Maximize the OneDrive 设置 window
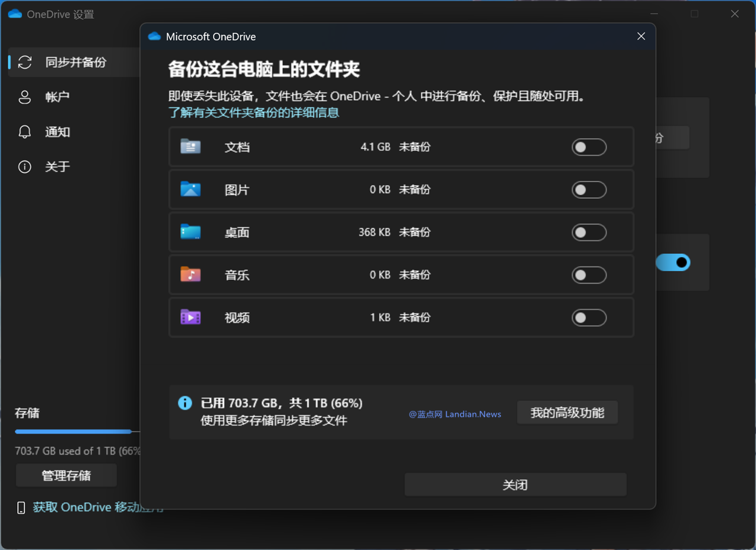The image size is (756, 550). click(695, 14)
